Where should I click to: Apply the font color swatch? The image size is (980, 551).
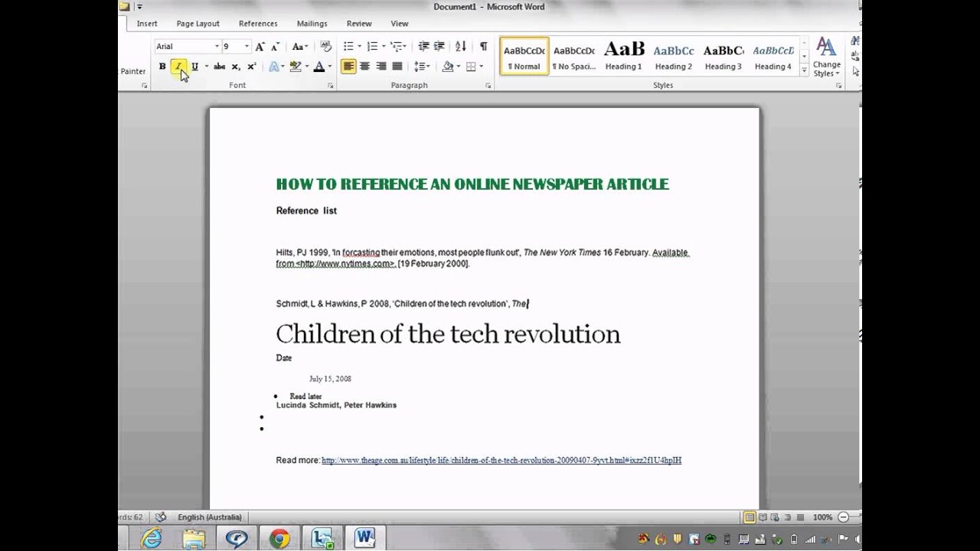[318, 67]
